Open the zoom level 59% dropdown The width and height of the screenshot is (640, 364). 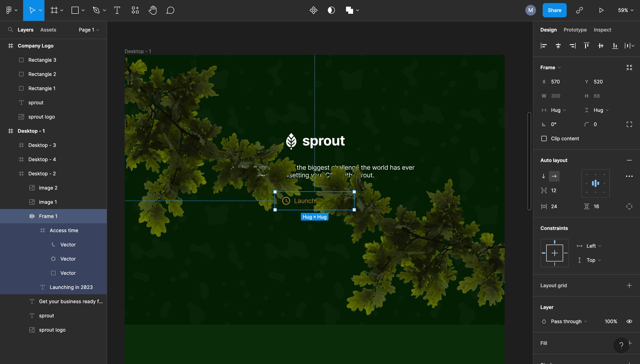point(625,10)
